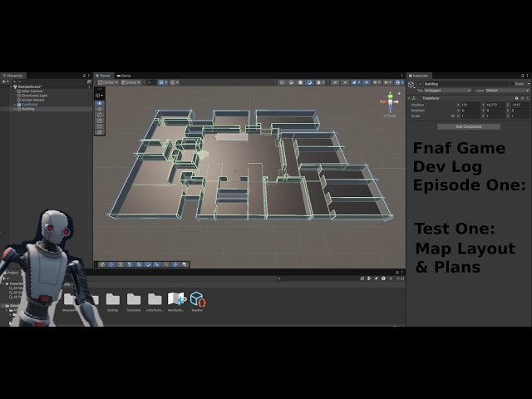Select Main Camera in Hierarchy

[x=32, y=91]
